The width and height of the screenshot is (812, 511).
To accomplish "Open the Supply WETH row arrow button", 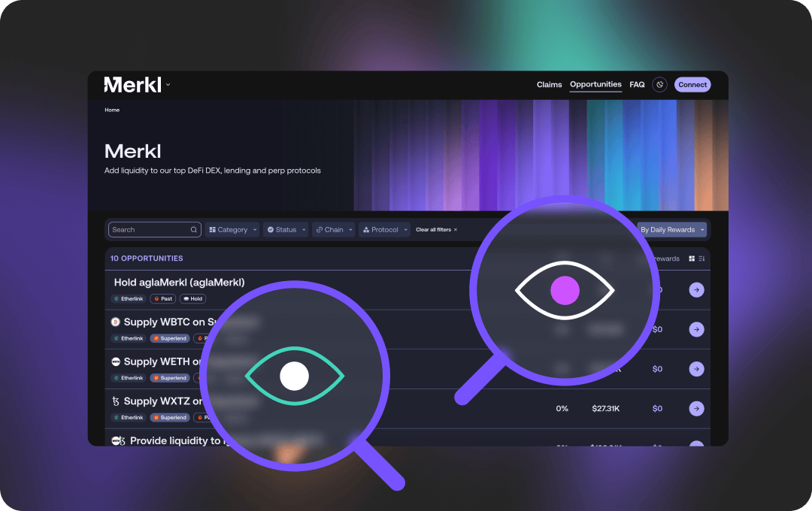I will click(696, 369).
